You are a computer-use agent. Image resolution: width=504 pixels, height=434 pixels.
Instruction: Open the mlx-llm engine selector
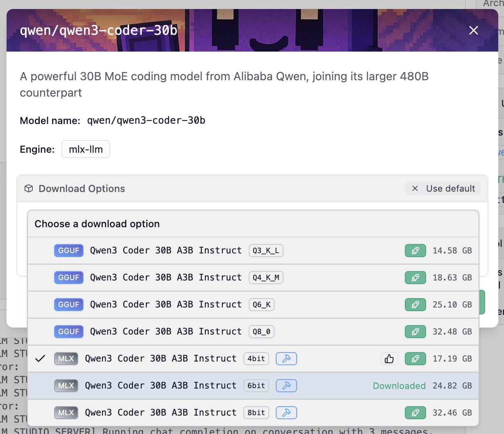(x=86, y=149)
